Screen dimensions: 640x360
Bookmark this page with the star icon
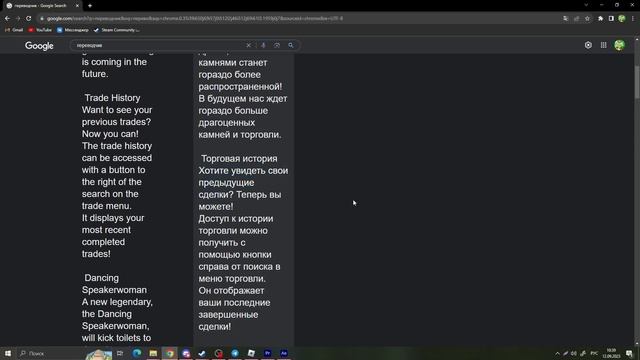click(587, 18)
